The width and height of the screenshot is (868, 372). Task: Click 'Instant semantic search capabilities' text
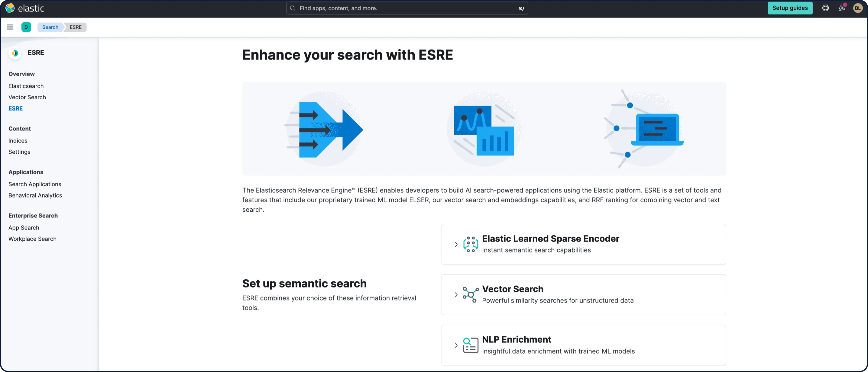pos(536,250)
